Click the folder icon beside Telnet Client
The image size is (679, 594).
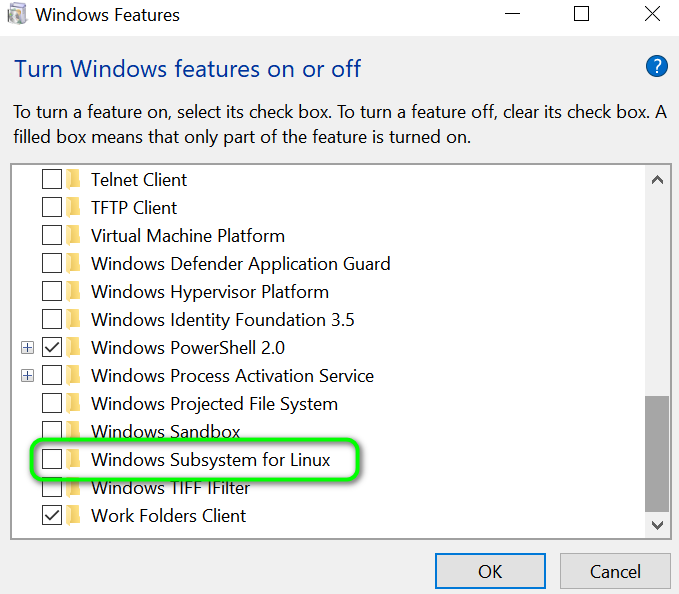[x=73, y=180]
